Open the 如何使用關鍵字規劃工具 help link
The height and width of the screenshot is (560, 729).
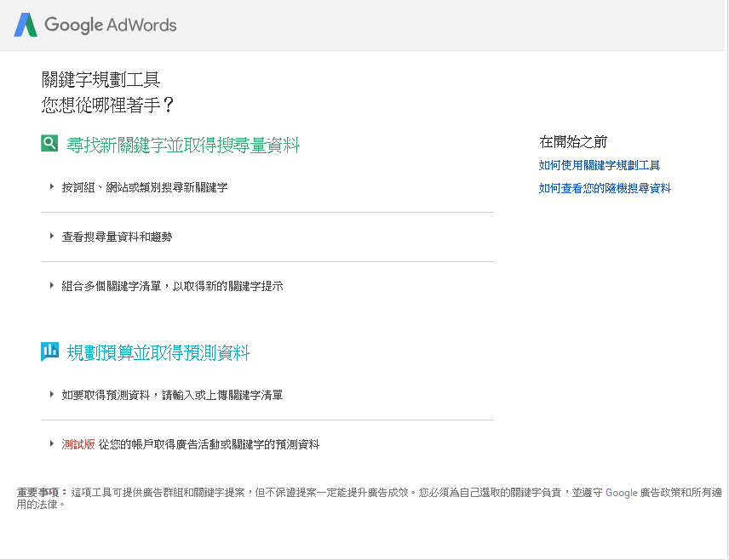pyautogui.click(x=600, y=165)
